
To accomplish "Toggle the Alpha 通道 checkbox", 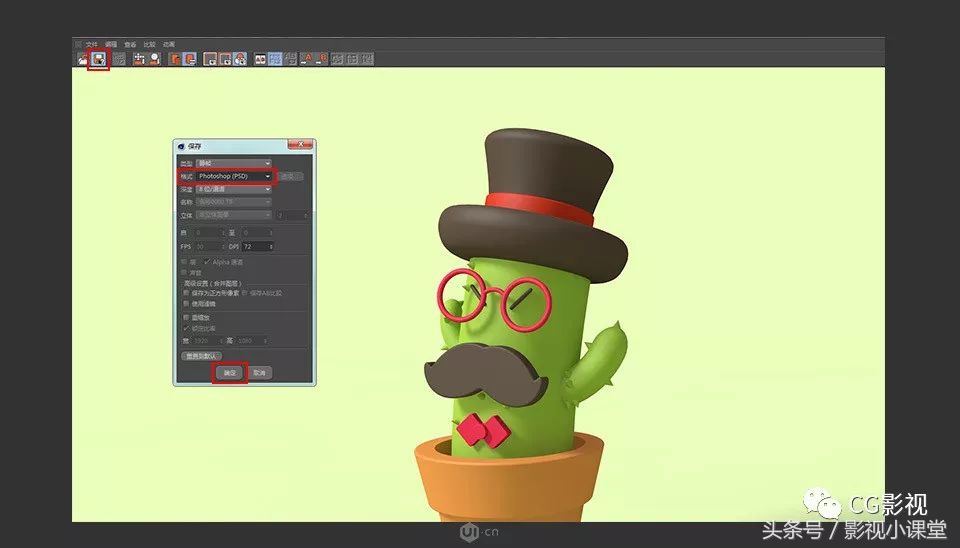I will coord(207,262).
